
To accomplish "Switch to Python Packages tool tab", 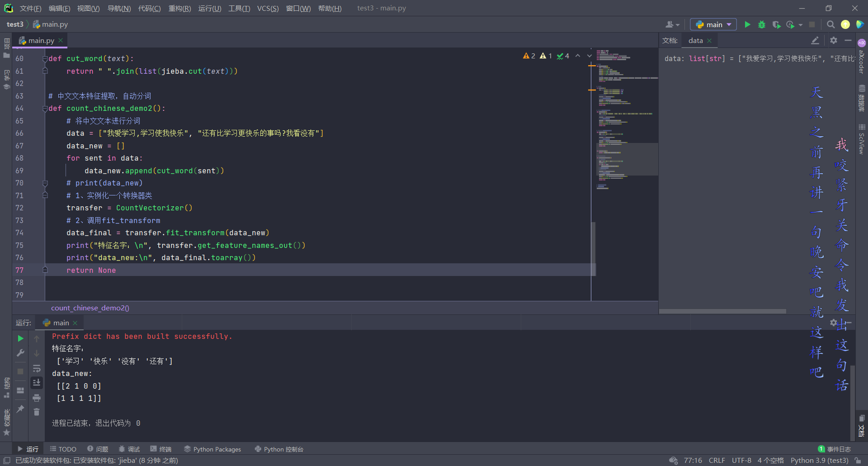I will click(212, 449).
